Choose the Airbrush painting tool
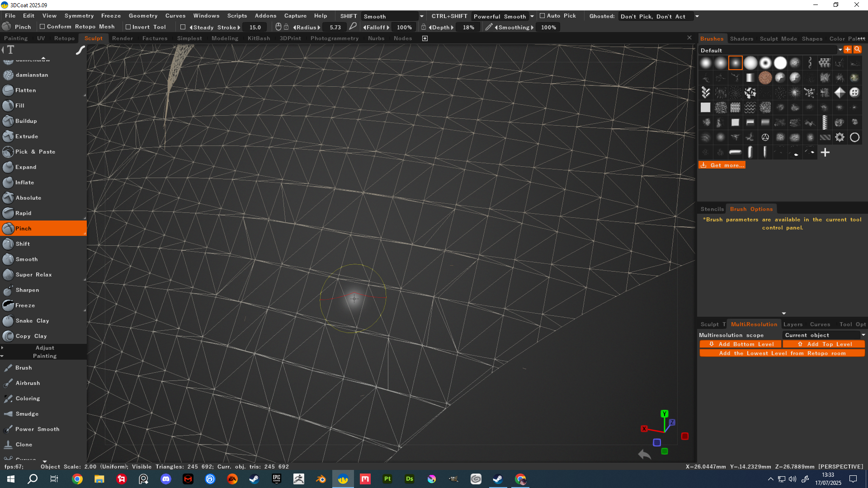 pyautogui.click(x=28, y=383)
